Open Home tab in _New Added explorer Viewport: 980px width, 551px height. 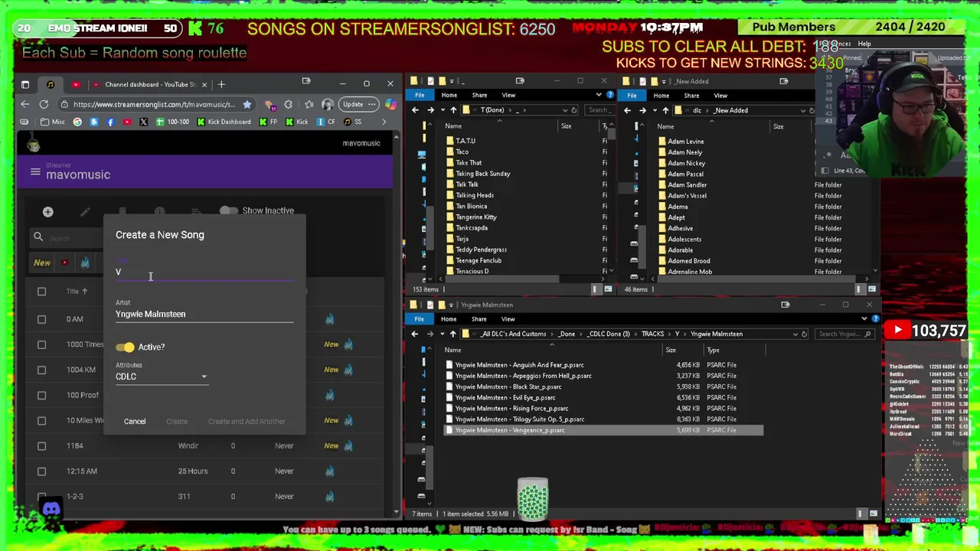(x=661, y=95)
